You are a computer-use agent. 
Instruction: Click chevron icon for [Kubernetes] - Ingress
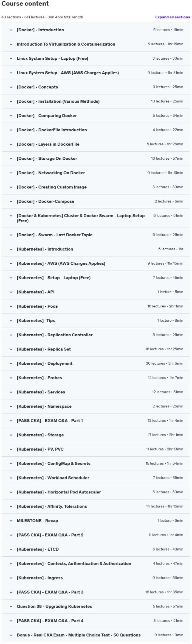pos(11,578)
